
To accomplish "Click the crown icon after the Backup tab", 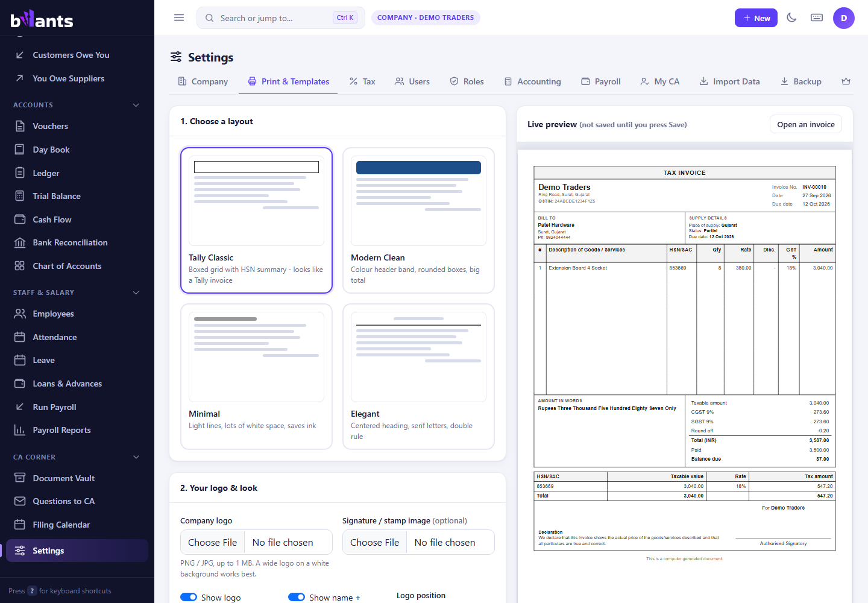I will click(x=846, y=81).
